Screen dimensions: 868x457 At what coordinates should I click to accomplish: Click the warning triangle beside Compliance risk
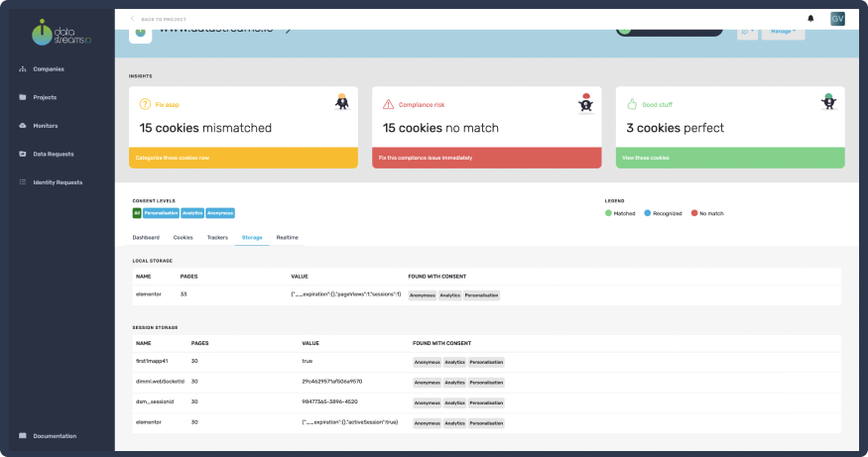tap(389, 104)
